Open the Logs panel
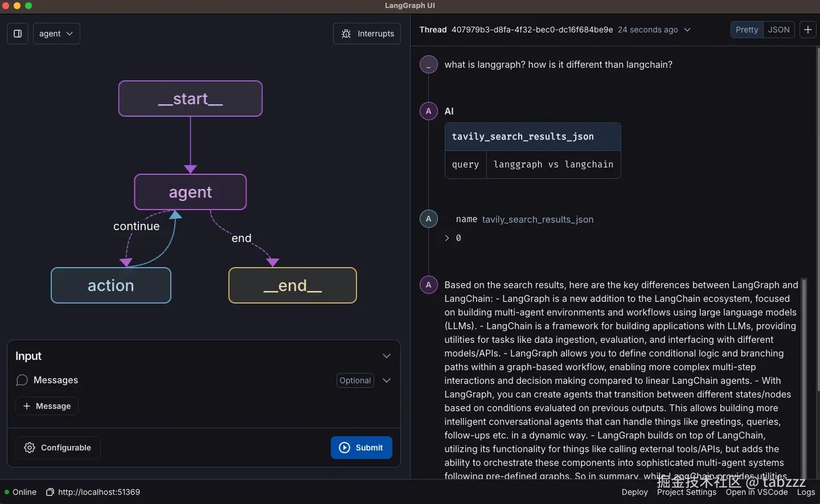This screenshot has height=504, width=820. (806, 492)
